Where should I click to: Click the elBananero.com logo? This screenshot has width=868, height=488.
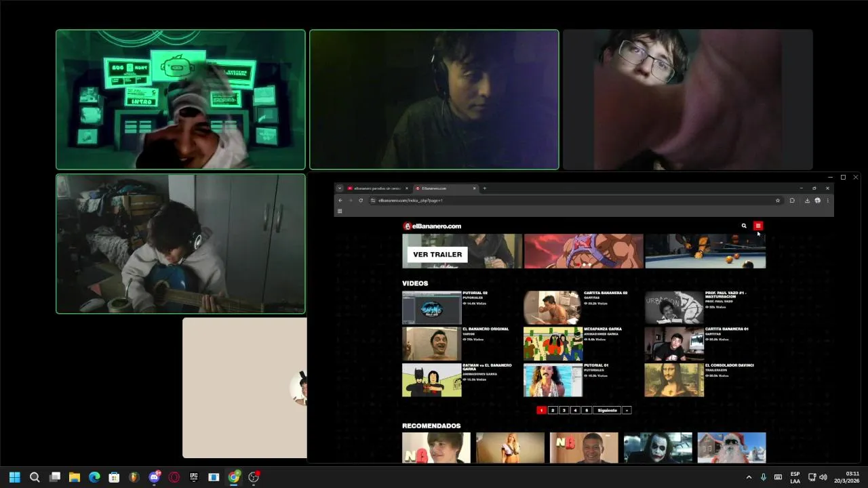click(433, 226)
